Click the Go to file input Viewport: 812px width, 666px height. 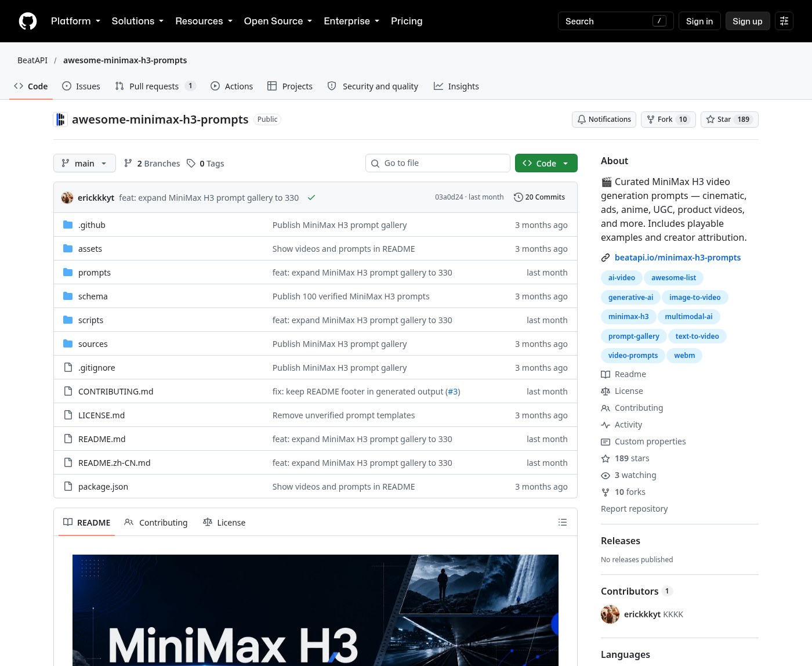click(438, 163)
